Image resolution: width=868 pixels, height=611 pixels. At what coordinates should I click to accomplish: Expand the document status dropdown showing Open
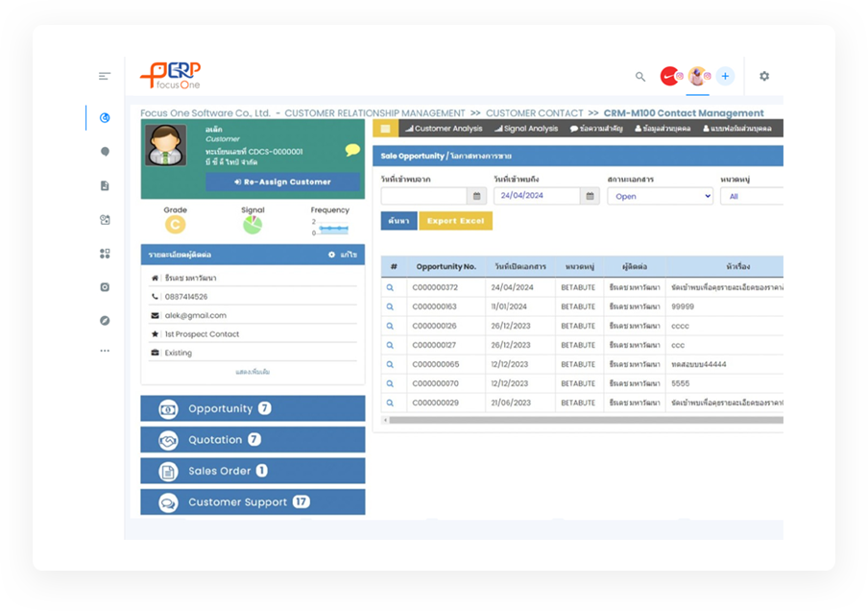pos(660,196)
